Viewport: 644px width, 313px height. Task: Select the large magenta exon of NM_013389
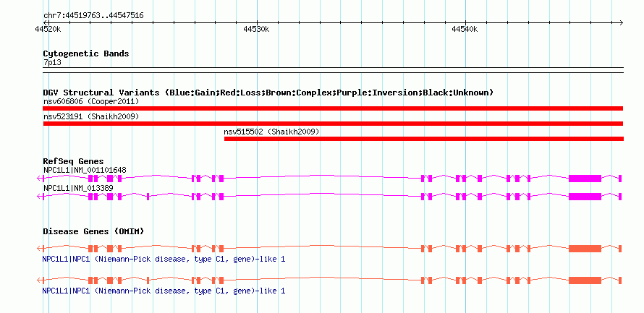point(585,197)
